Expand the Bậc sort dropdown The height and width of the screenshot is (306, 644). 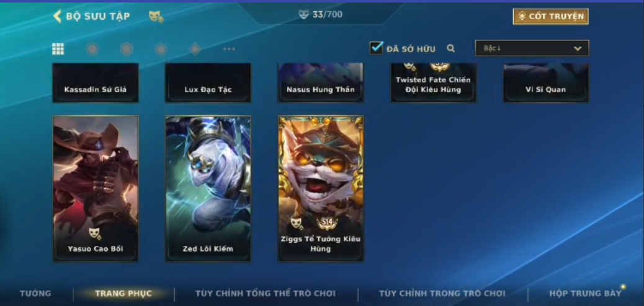coord(532,48)
